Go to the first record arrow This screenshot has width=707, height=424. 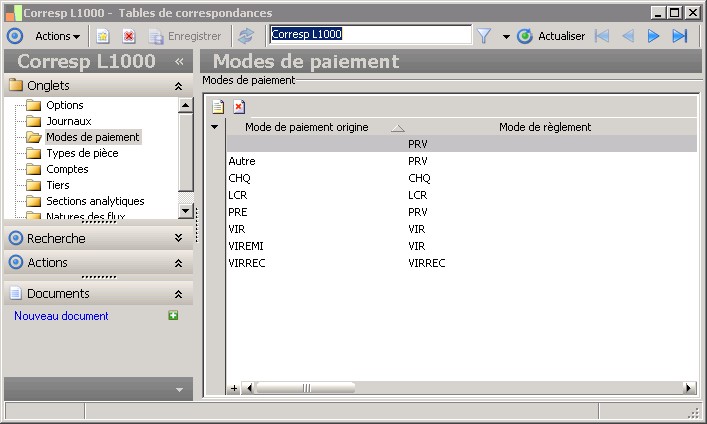pos(602,36)
